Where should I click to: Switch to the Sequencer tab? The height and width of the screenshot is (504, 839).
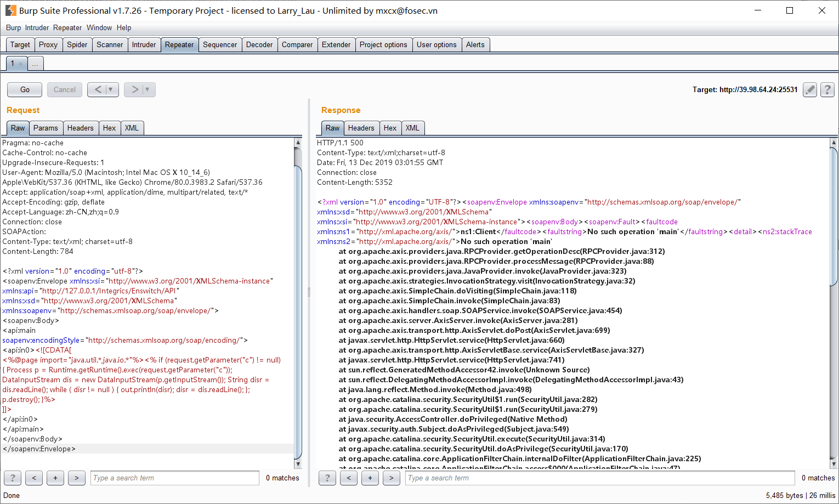point(220,45)
